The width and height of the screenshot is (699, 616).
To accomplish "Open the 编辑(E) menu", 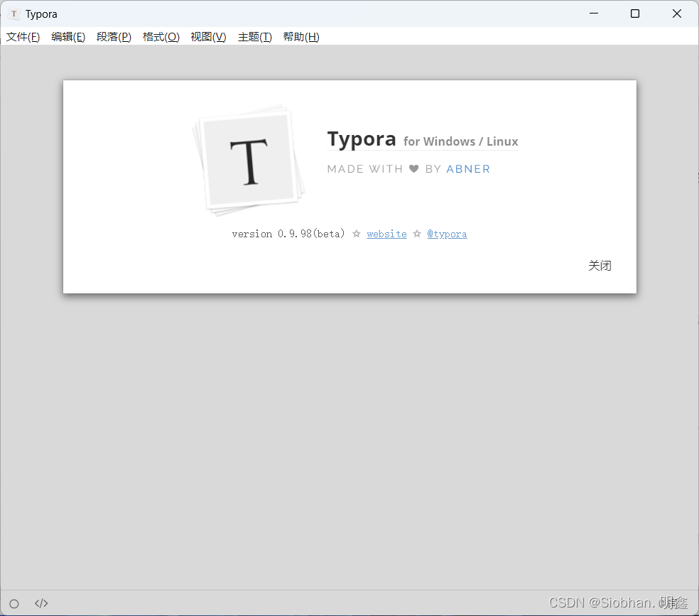I will point(68,37).
